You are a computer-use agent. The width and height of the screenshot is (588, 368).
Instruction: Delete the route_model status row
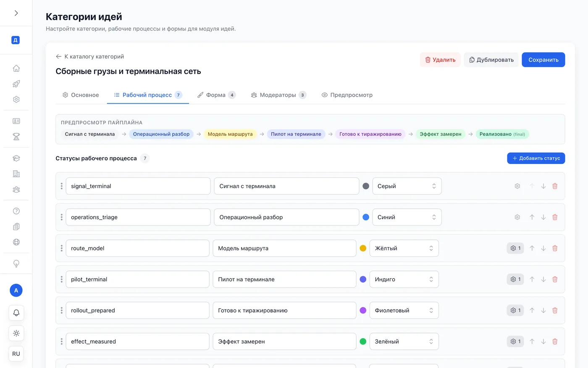tap(555, 248)
